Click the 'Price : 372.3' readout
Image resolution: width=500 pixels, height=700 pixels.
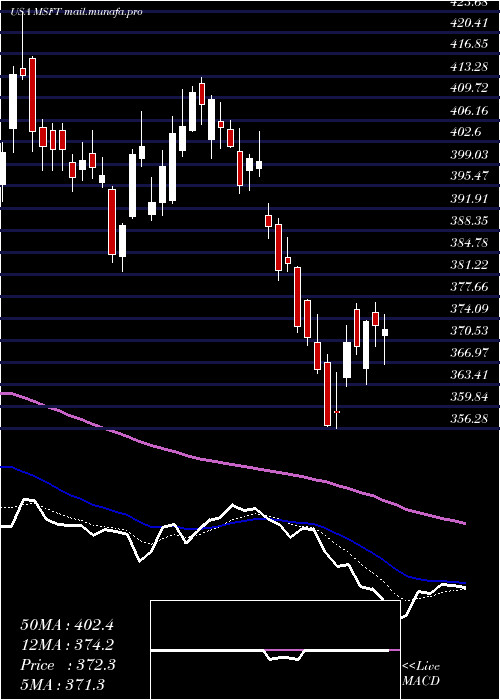tap(68, 665)
